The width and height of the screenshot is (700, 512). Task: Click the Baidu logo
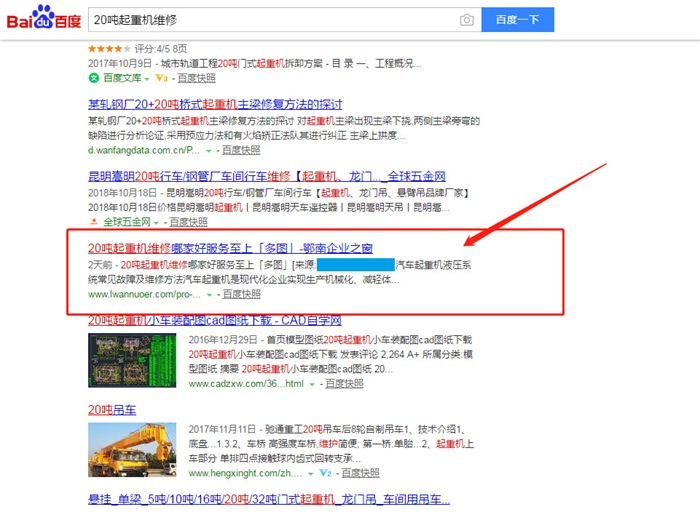(44, 18)
